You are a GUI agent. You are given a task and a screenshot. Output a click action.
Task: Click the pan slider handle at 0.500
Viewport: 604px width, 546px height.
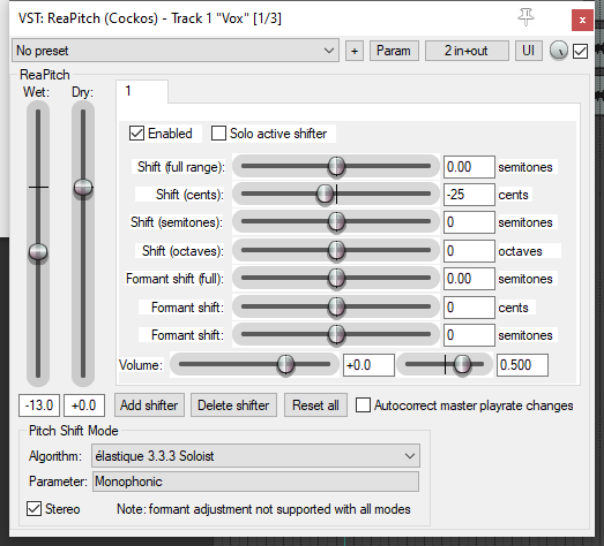click(x=462, y=364)
